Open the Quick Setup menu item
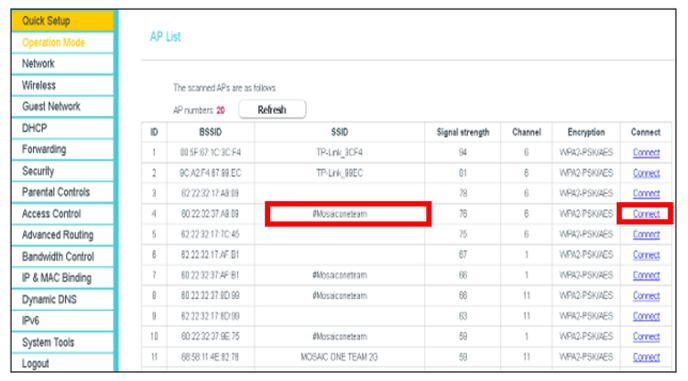688x381 pixels. point(62,21)
